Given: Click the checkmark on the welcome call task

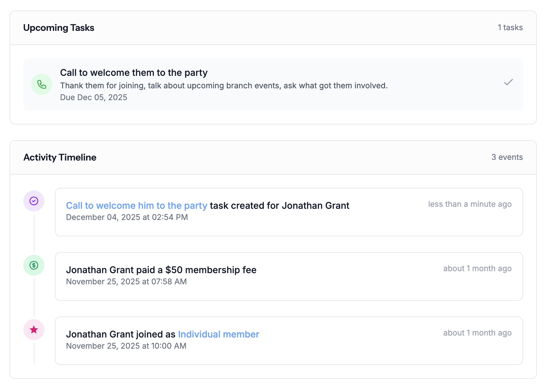Looking at the screenshot, I should [508, 83].
